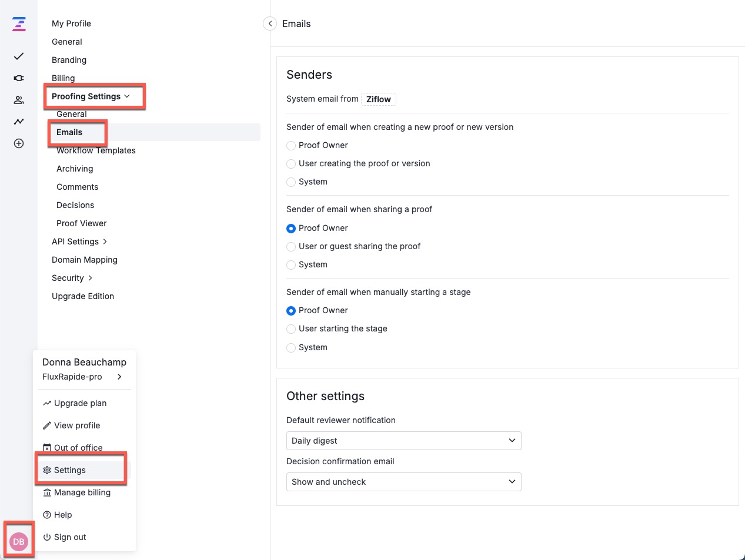Expand the Security settings section
Viewport: 745px width, 560px height.
(x=72, y=278)
